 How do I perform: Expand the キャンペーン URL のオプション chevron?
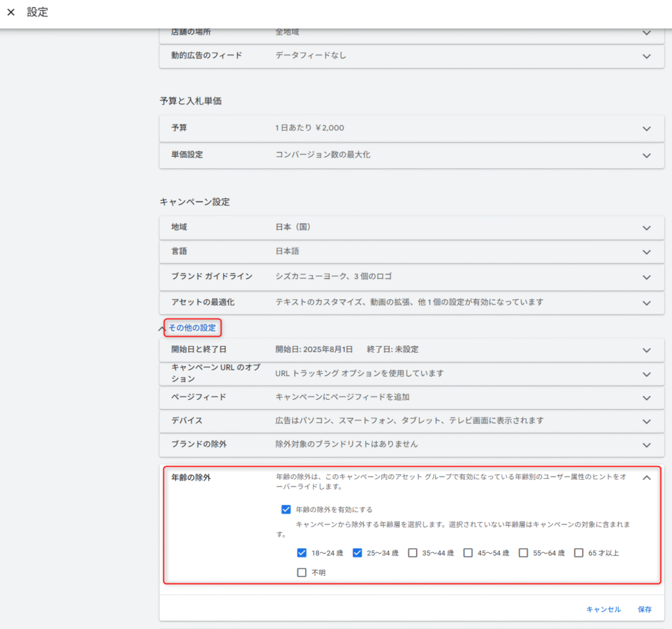646,374
